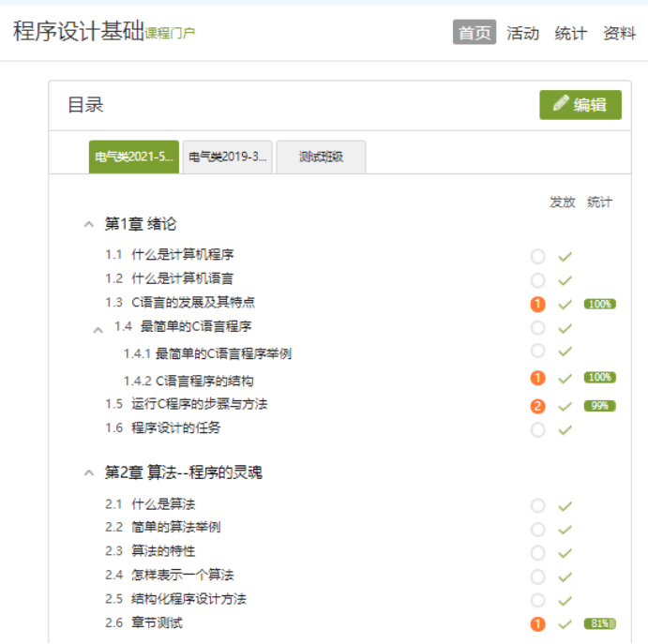Click orange badge "1" beside section 1.3
This screenshot has height=644, width=648.
537,304
